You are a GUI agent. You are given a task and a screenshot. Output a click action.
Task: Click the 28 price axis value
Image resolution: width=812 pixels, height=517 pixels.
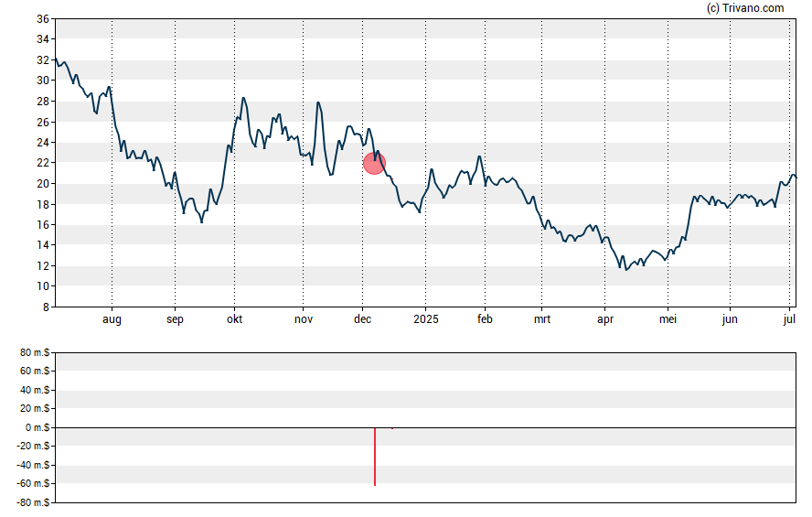42,102
